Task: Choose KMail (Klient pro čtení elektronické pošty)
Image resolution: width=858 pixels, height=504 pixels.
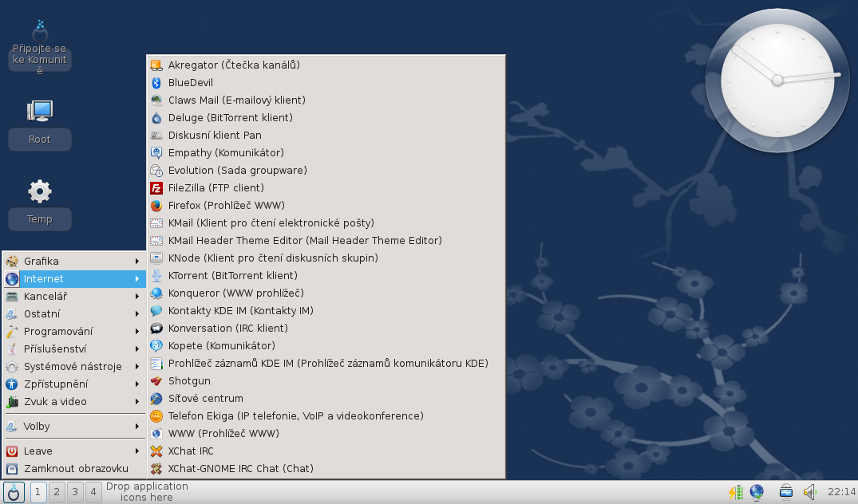Action: tap(326, 223)
